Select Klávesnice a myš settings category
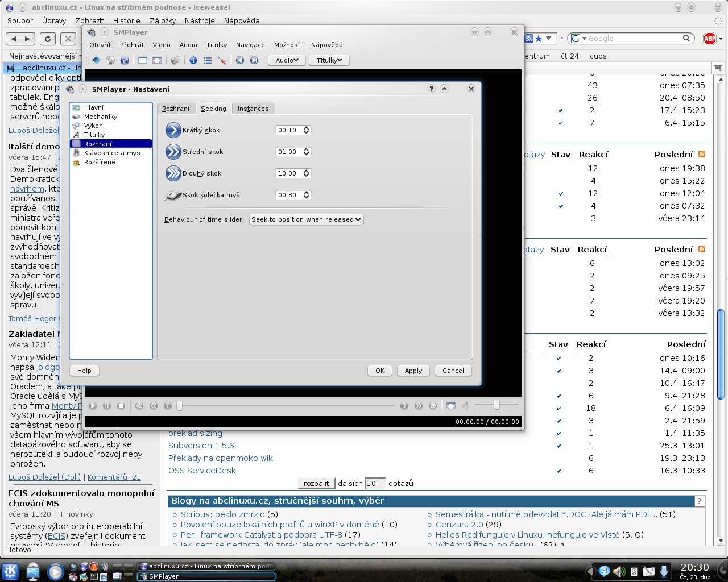 (x=111, y=153)
